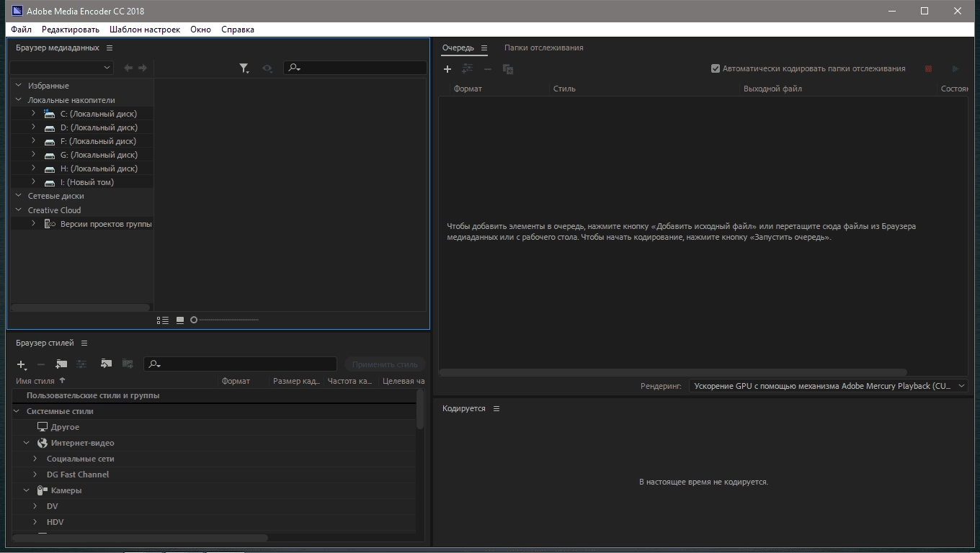The image size is (980, 553).
Task: Select the F: (Локальный диск) drive icon
Action: [50, 142]
